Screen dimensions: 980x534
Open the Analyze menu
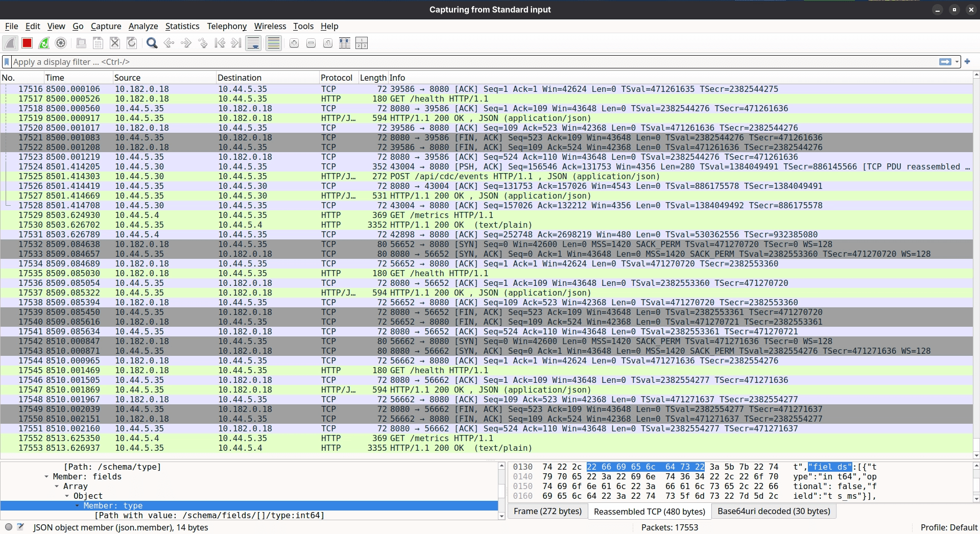click(x=143, y=26)
